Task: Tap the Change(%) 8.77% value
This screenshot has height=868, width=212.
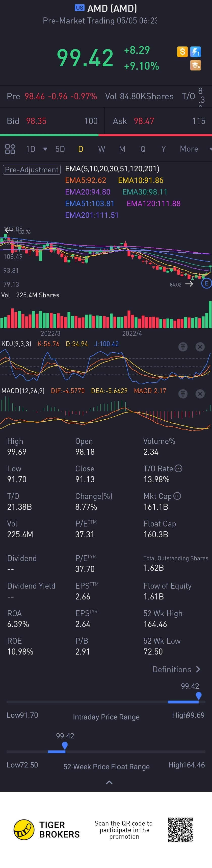Action: [86, 507]
